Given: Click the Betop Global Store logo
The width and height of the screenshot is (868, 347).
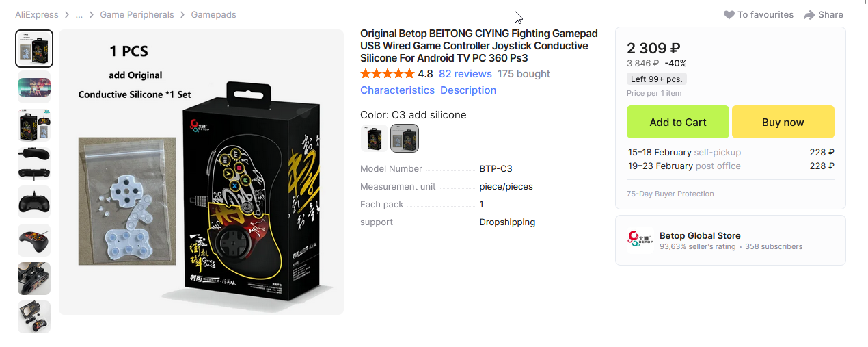Looking at the screenshot, I should point(640,240).
